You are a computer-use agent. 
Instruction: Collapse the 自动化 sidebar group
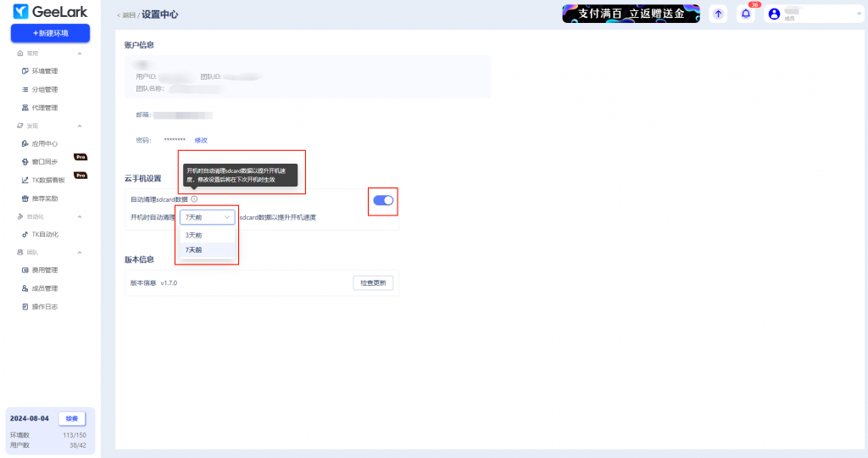pyautogui.click(x=80, y=216)
